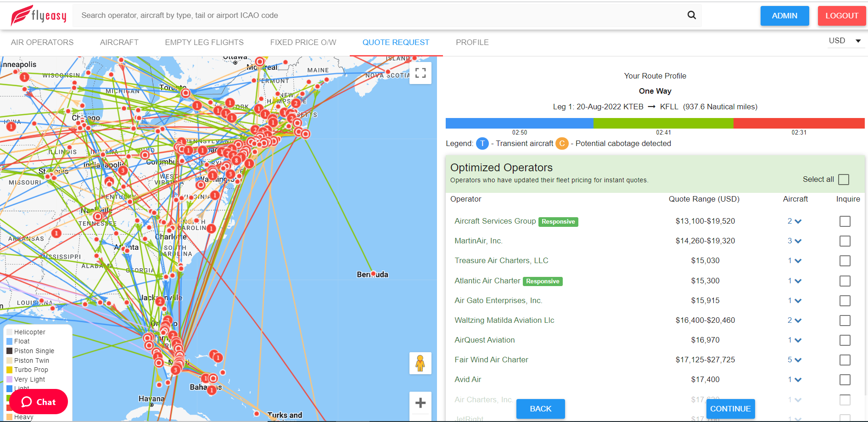Tick inquire box for MartinAir, Inc.

point(845,241)
